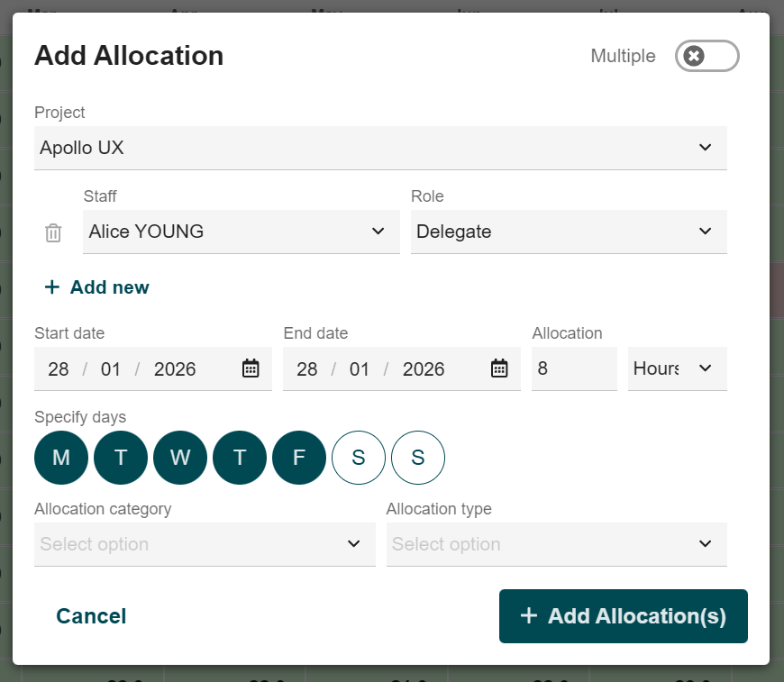Click the Add new link
This screenshot has height=682, width=784.
(x=97, y=287)
